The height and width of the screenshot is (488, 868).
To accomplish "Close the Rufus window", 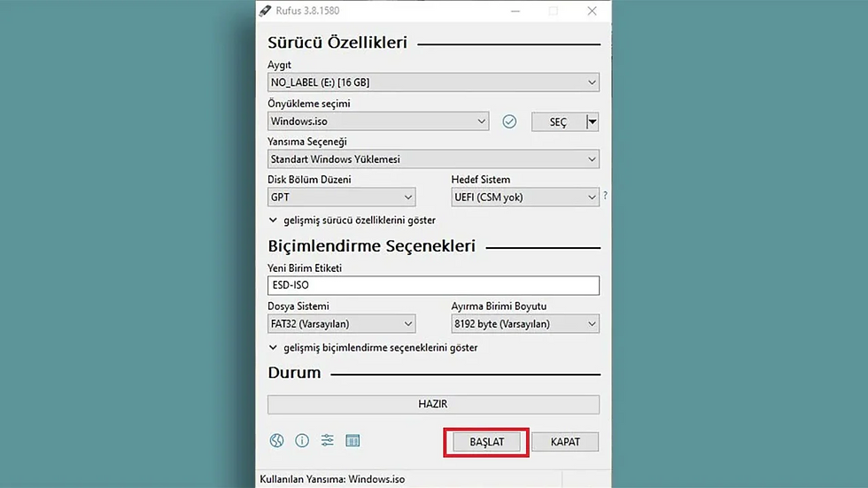I will click(x=592, y=11).
